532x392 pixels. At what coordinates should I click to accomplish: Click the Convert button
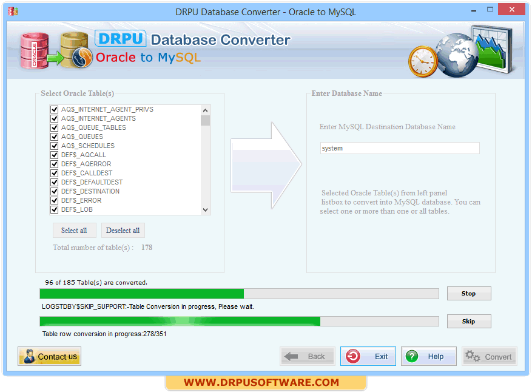coord(490,356)
